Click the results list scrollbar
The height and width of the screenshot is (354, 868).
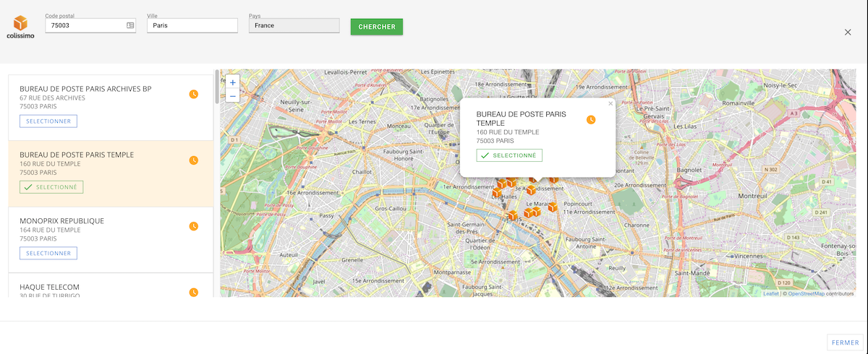pos(216,87)
